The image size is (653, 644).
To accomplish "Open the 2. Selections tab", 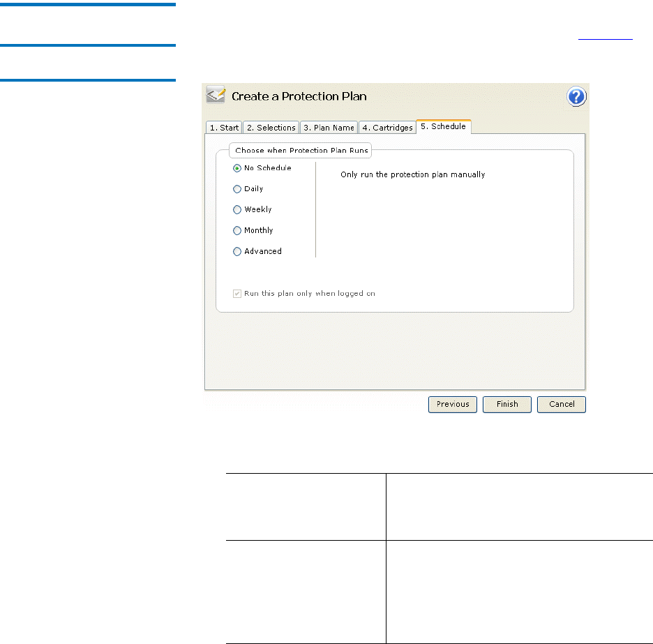I will point(271,128).
